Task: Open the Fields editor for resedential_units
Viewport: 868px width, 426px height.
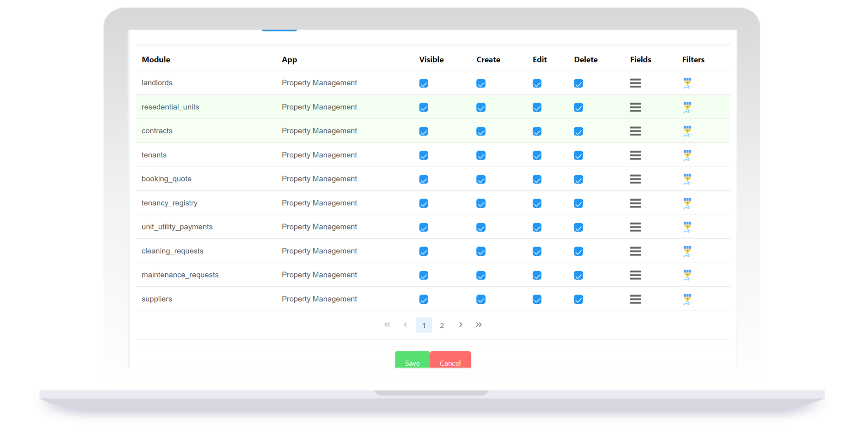Action: click(x=635, y=107)
